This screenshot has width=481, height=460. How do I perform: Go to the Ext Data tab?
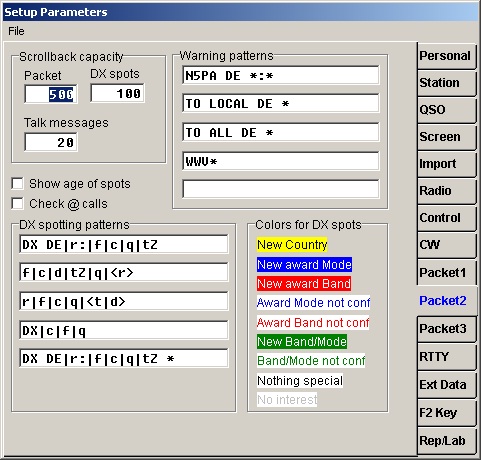click(x=446, y=385)
